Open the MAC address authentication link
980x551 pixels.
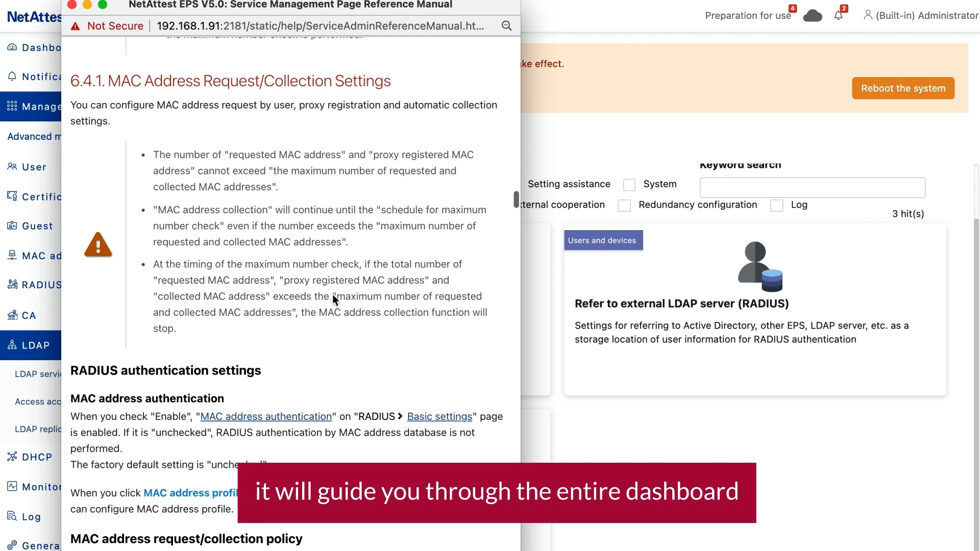(x=266, y=416)
